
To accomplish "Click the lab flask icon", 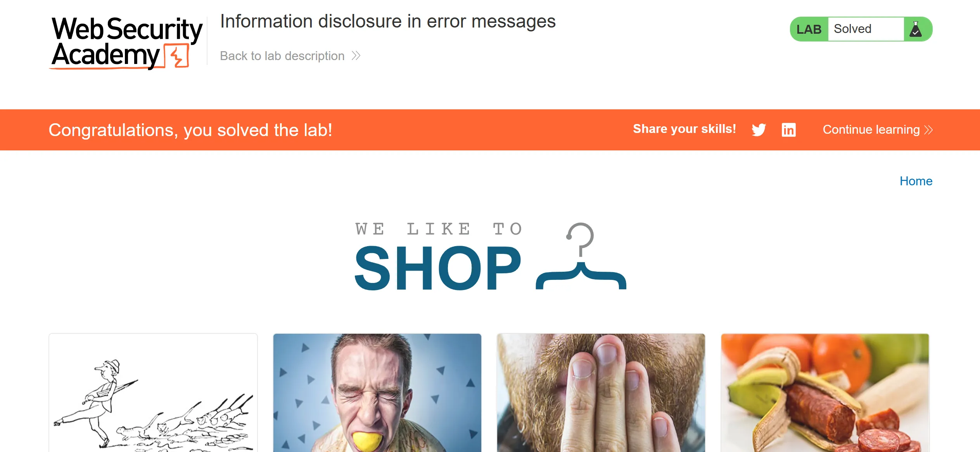I will (916, 29).
